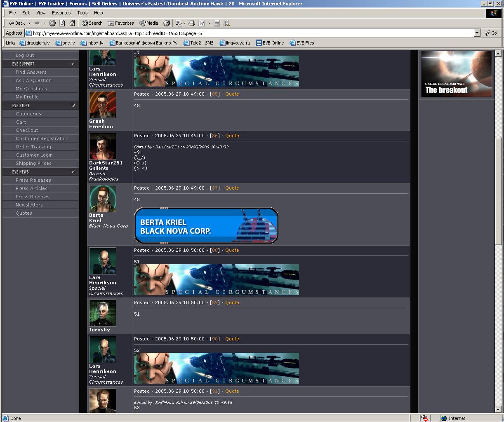Open the Tools menu
504x422 pixels.
point(82,13)
